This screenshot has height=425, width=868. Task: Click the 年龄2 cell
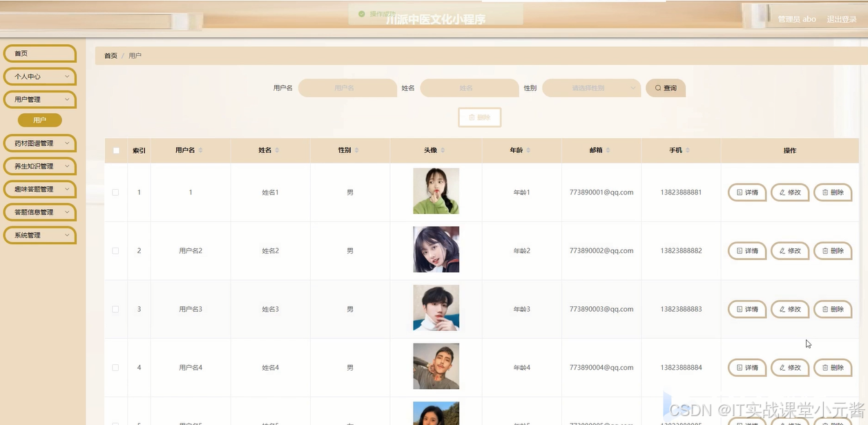[x=522, y=251]
